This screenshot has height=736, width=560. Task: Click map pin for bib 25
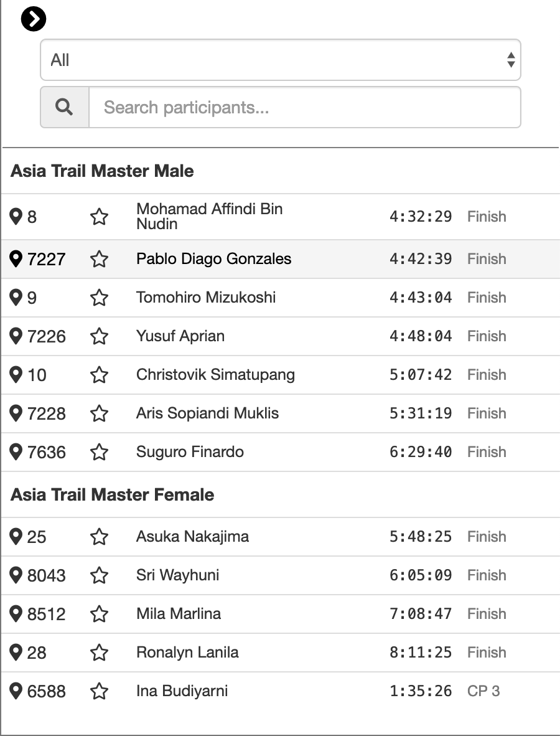[x=16, y=537]
